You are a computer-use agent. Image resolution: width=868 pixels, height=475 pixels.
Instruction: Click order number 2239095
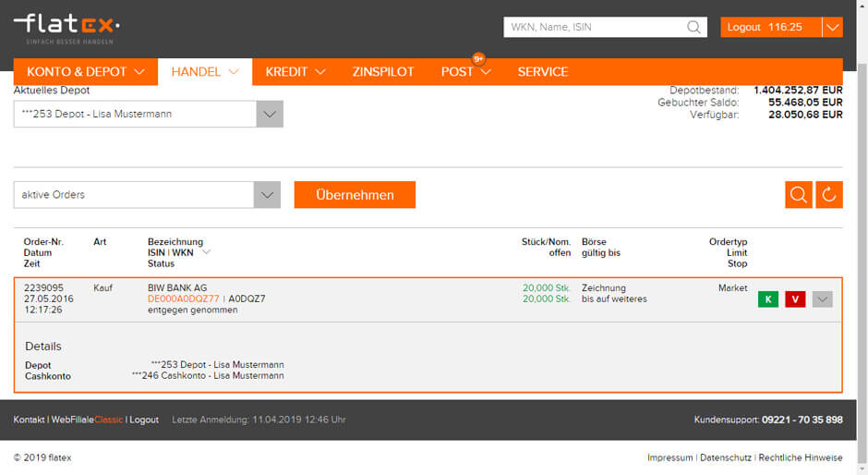(43, 288)
